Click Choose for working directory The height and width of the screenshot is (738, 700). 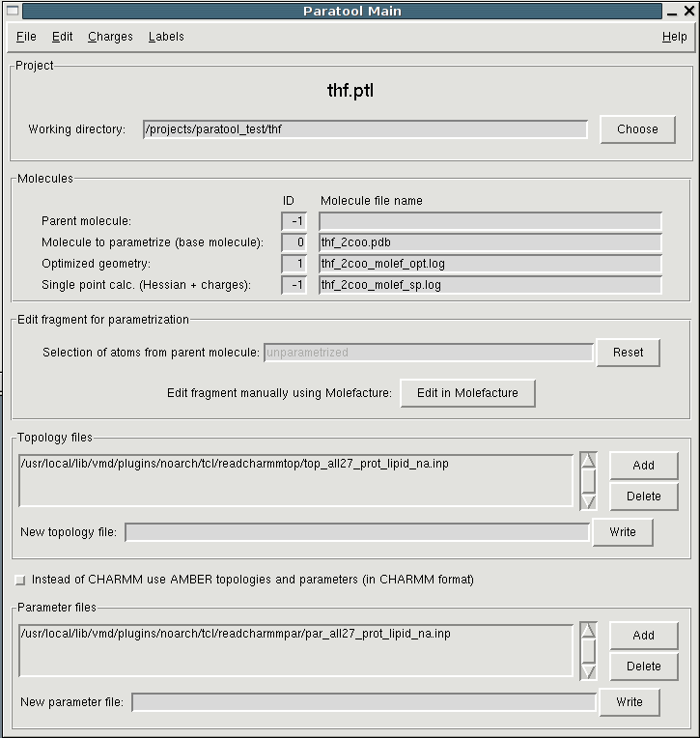pos(637,129)
